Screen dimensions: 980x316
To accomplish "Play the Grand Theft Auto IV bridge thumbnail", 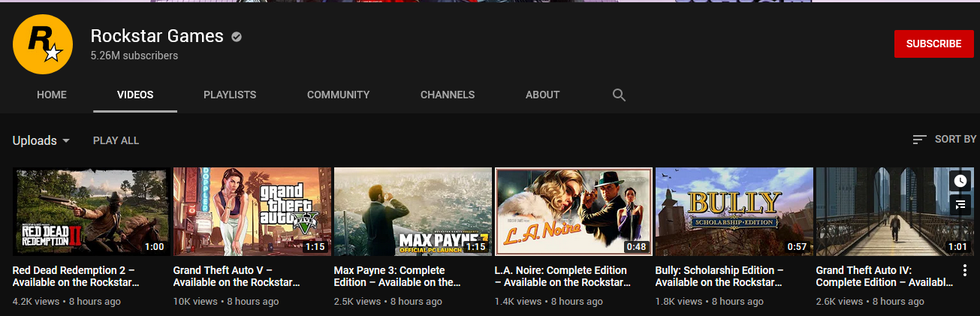I will tap(895, 212).
